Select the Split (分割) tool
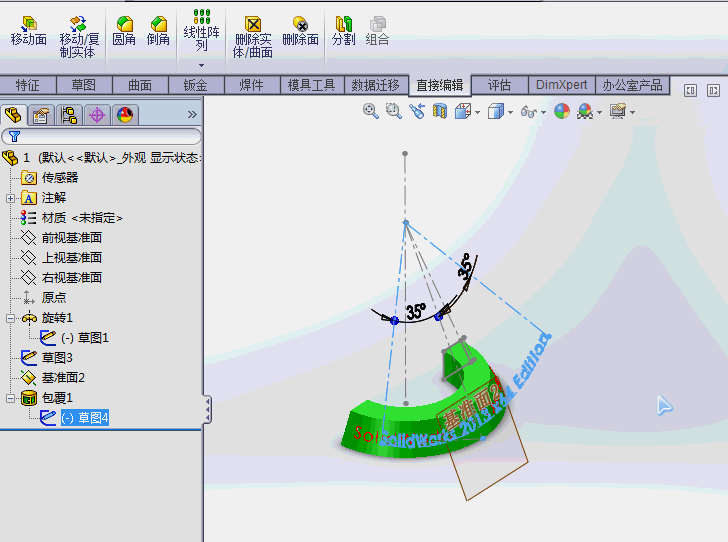728x542 pixels. click(344, 31)
